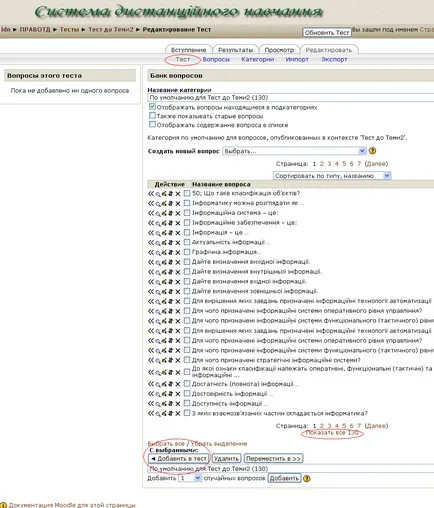Image resolution: width=434 pixels, height=508 pixels.
Task: Open the 'Просмотр' tab
Action: click(x=279, y=50)
